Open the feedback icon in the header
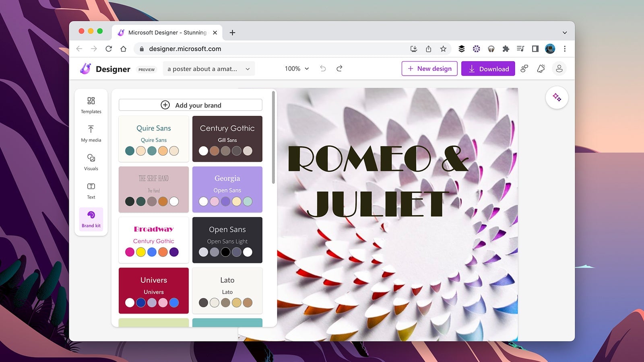This screenshot has width=644, height=362. [x=524, y=68]
